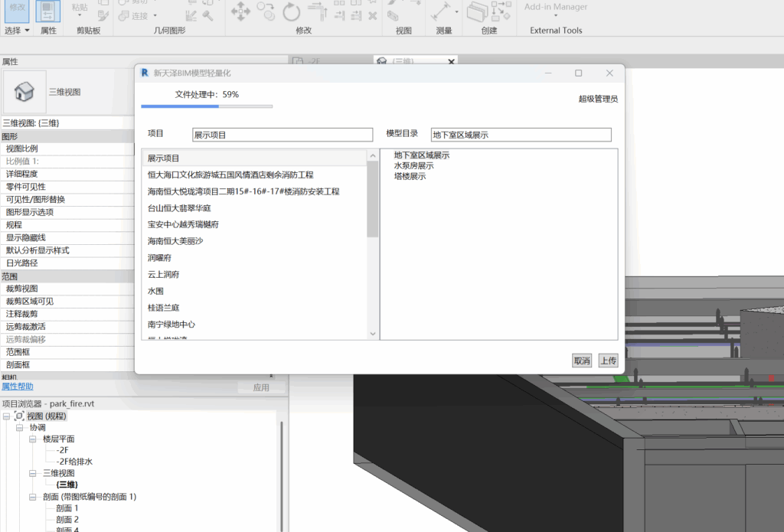Select the Move tool icon
This screenshot has height=532, width=784.
click(240, 11)
